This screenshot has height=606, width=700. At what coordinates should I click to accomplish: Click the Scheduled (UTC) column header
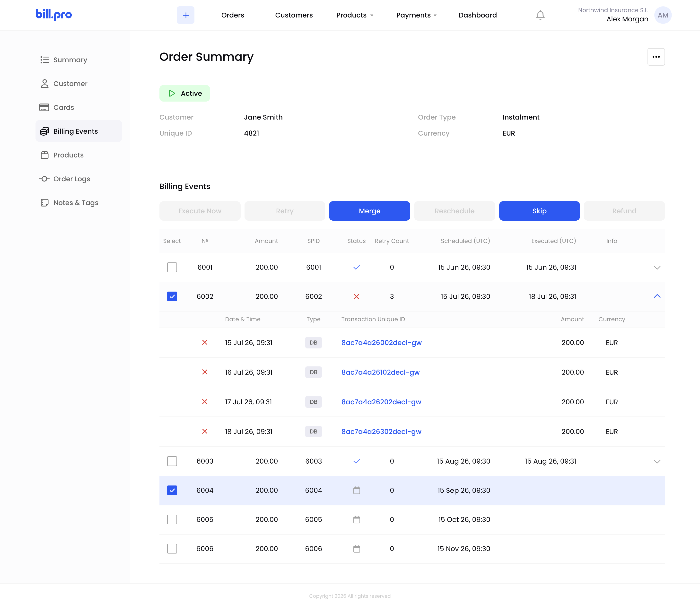(x=465, y=241)
